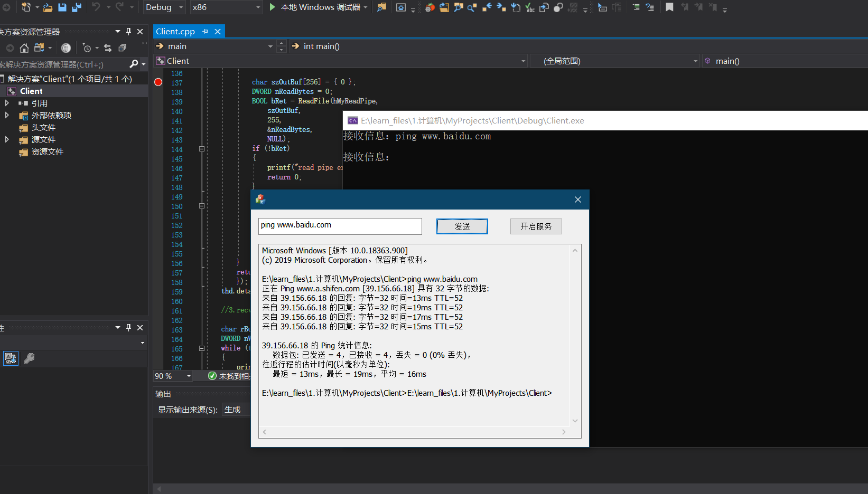Click the Home icon in Solution Explorer
This screenshot has height=494, width=868.
[x=24, y=48]
